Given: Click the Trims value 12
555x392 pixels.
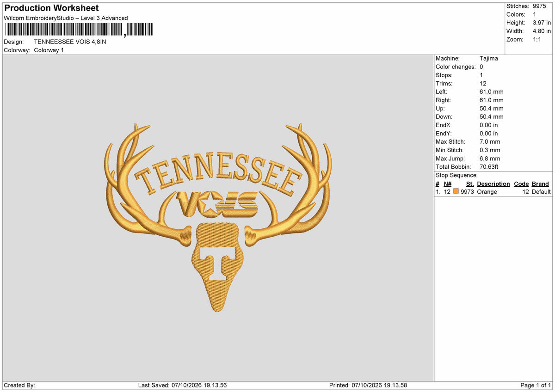Looking at the screenshot, I should 483,84.
